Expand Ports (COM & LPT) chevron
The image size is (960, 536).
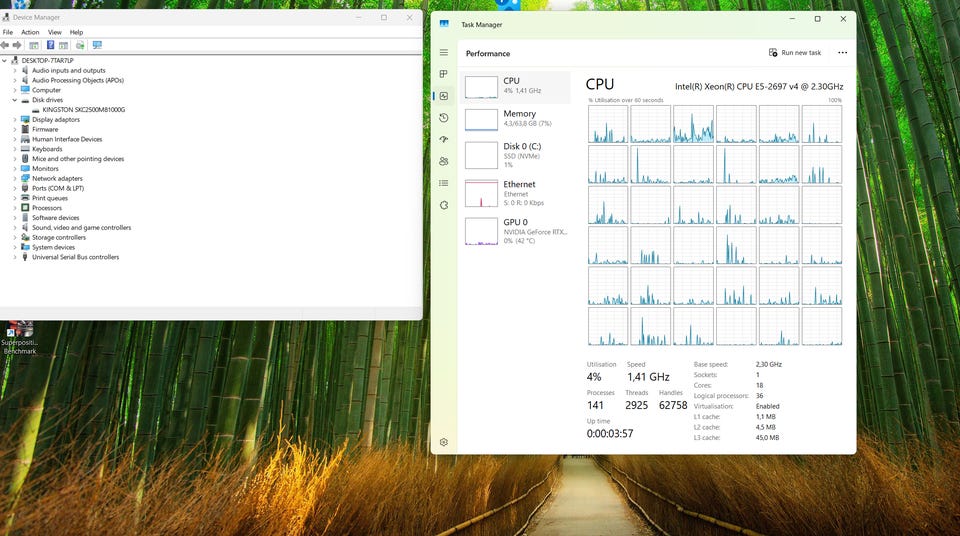[x=15, y=188]
